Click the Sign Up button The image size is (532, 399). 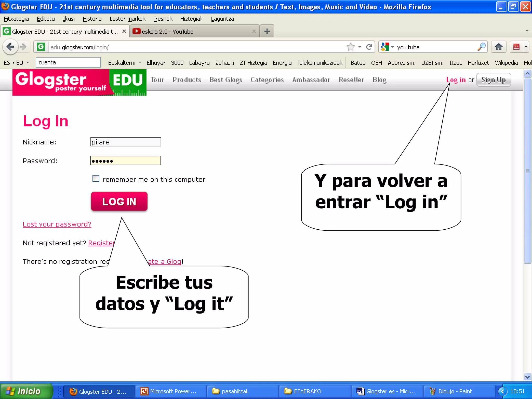click(x=494, y=80)
